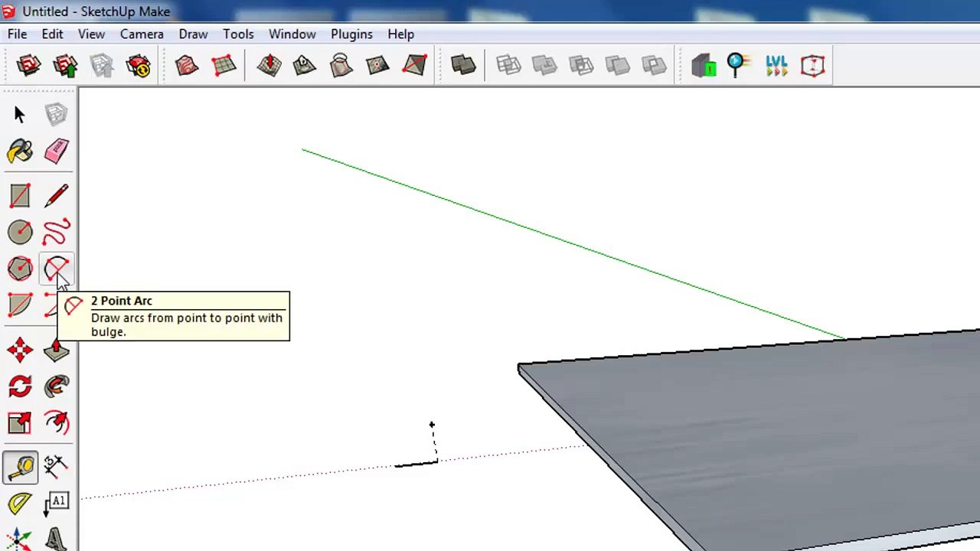Click the red wireframe box plugin icon
This screenshot has width=980, height=551.
812,66
